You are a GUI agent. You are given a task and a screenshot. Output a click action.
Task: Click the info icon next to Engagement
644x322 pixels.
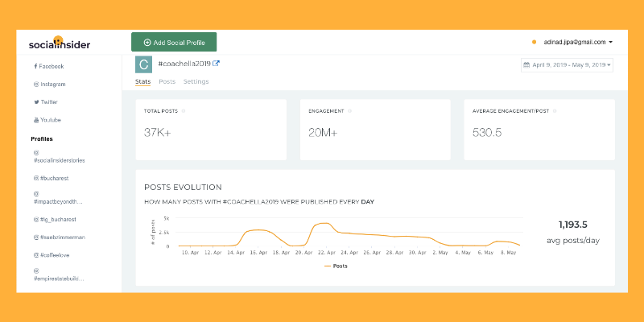tap(349, 111)
